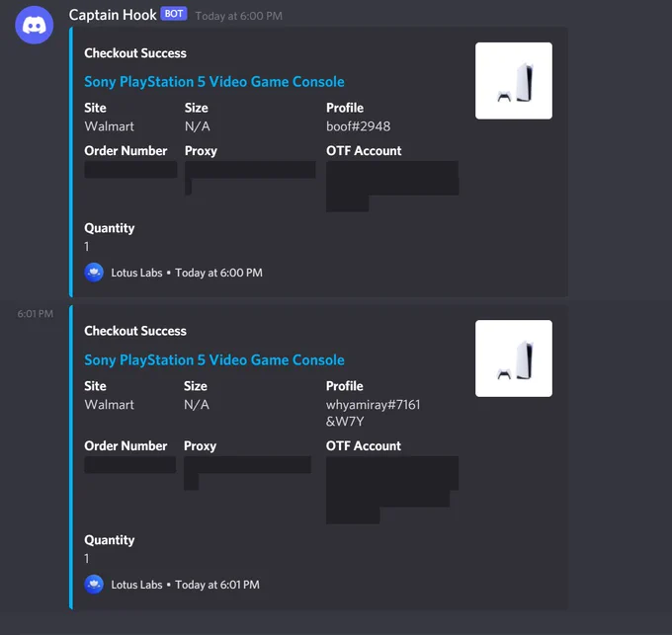The width and height of the screenshot is (672, 635).
Task: Click second embed's Checkout Success title
Action: coord(135,331)
